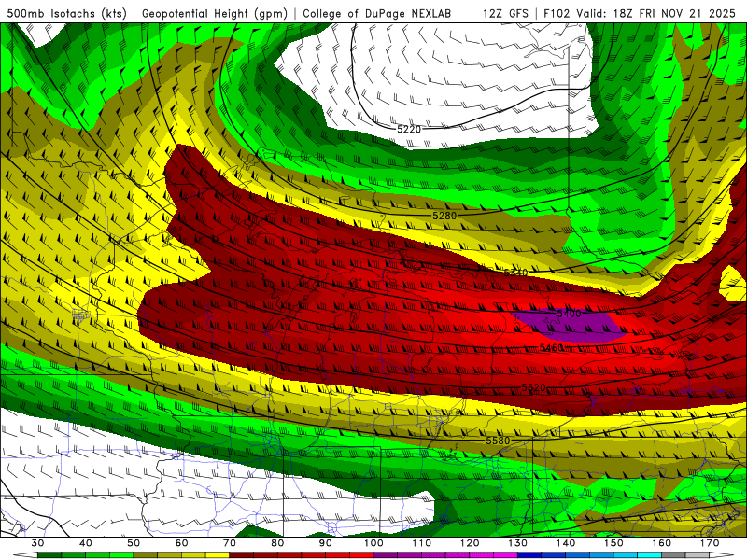Click the 5220 height contour label

409,129
